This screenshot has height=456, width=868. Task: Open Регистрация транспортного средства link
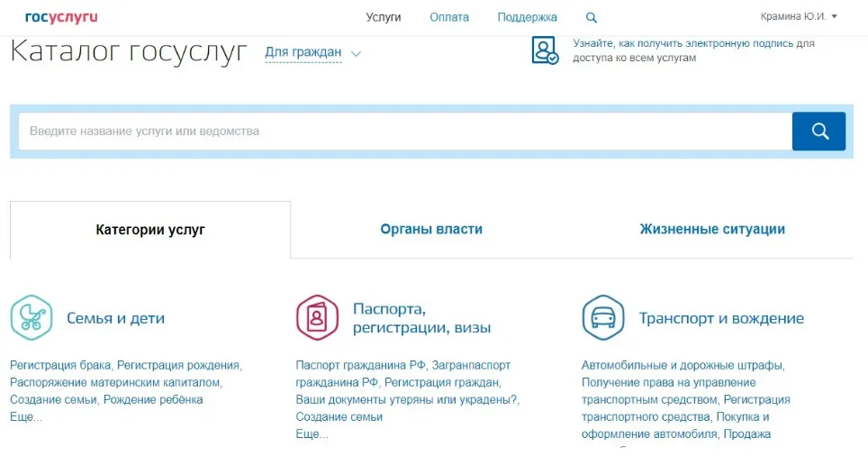tap(686, 408)
